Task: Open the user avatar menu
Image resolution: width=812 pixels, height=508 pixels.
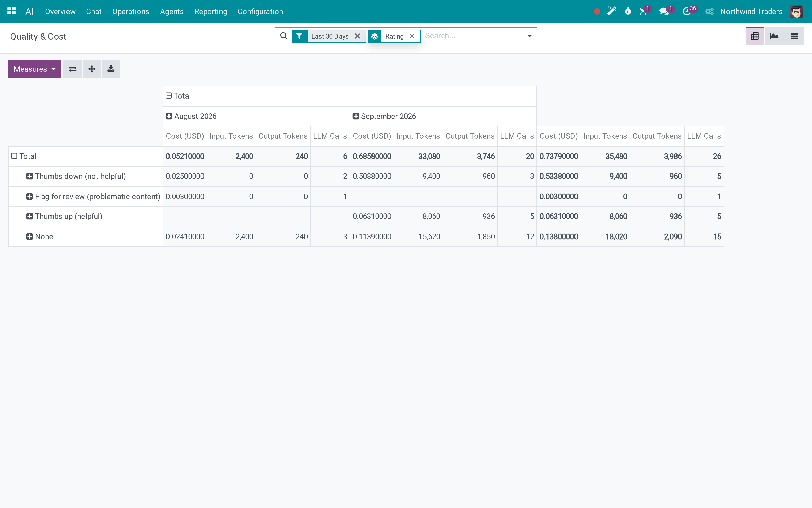Action: (796, 11)
